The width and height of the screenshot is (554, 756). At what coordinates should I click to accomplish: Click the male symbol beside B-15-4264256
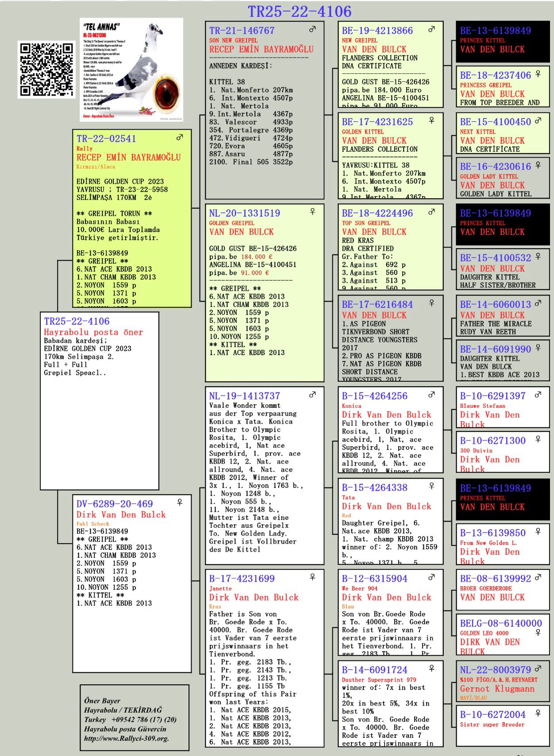[x=431, y=394]
